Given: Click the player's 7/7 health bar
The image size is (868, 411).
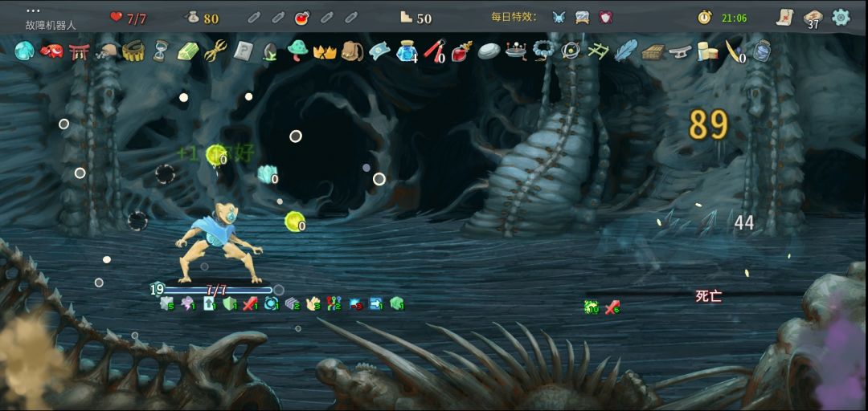Looking at the screenshot, I should coord(218,289).
